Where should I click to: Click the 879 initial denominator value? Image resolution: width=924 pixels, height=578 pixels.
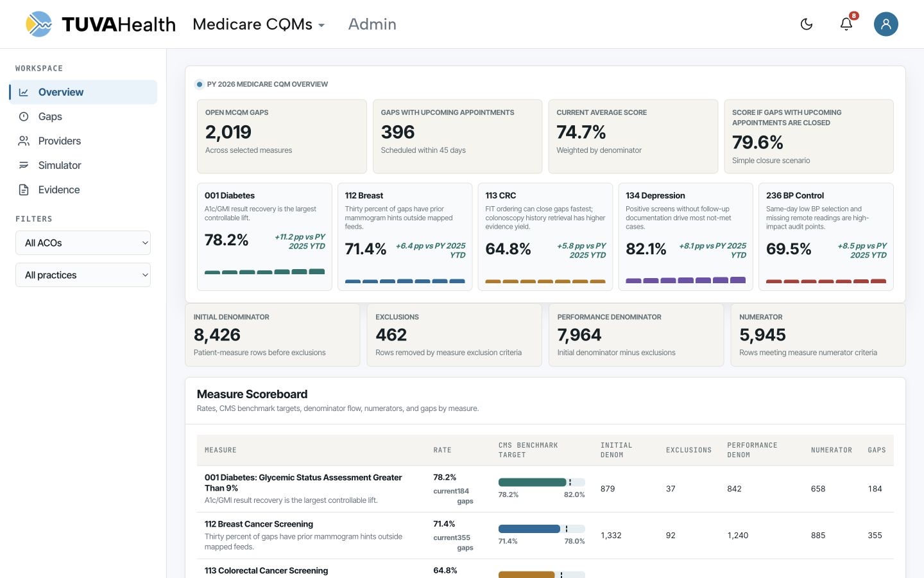point(608,489)
